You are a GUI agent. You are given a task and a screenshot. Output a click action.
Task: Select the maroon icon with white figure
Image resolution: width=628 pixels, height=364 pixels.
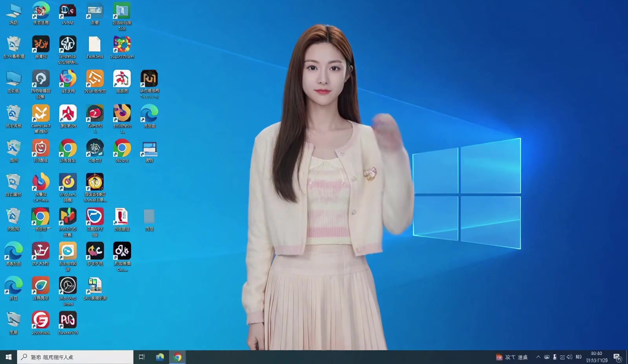(x=40, y=251)
